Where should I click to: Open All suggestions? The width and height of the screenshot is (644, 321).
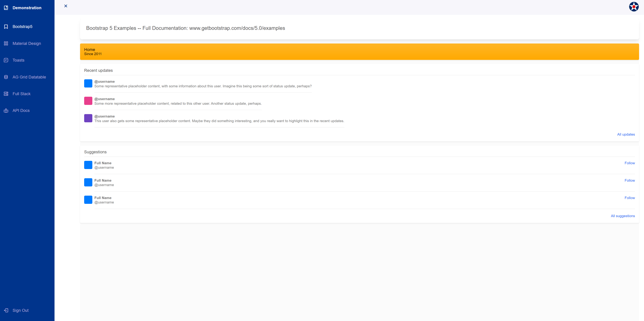(x=623, y=216)
